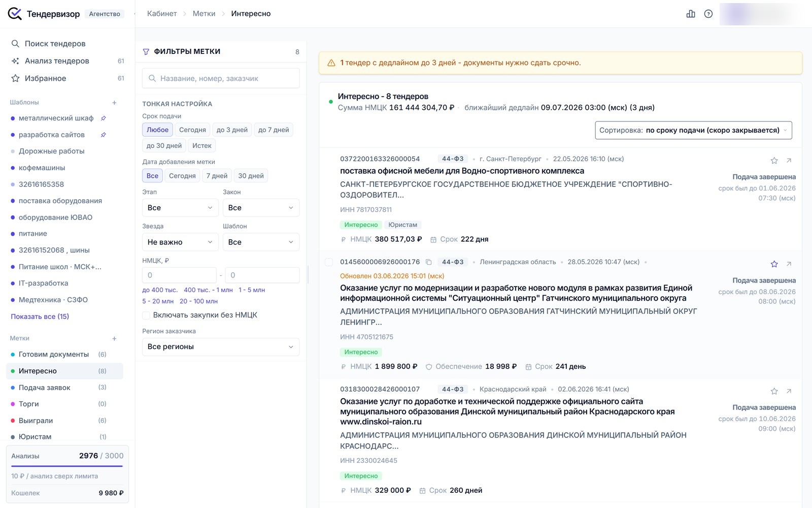The height and width of the screenshot is (508, 812).
Task: Star the Dinskoy district website tender
Action: click(x=774, y=391)
